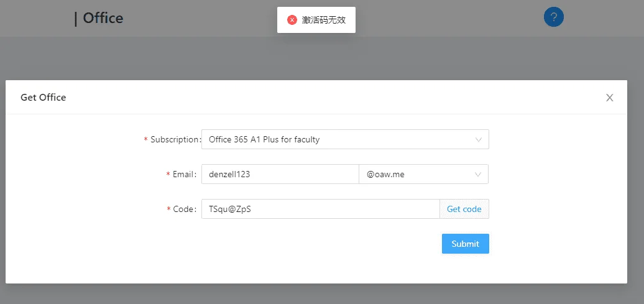This screenshot has width=644, height=304.
Task: Click the Subscription field label
Action: pyautogui.click(x=175, y=139)
